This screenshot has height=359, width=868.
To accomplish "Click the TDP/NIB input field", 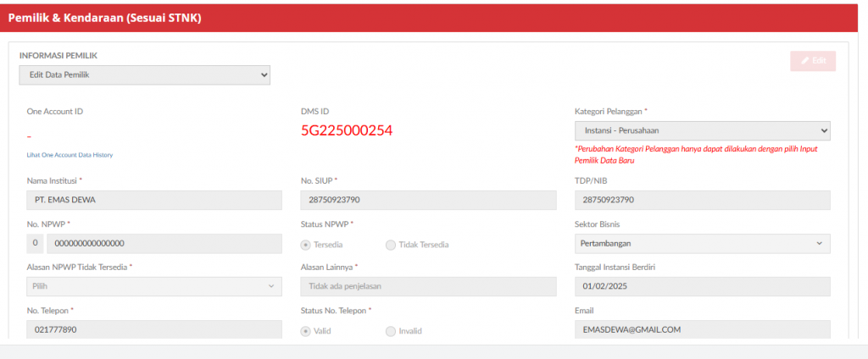I will tap(702, 201).
